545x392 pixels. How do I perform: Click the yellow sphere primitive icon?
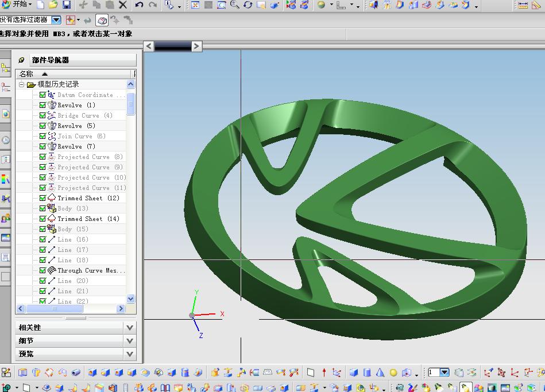[393, 373]
